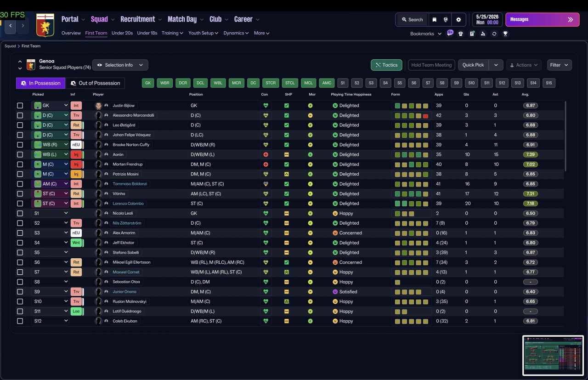Open the Actions dropdown
The height and width of the screenshot is (380, 588).
(x=524, y=65)
